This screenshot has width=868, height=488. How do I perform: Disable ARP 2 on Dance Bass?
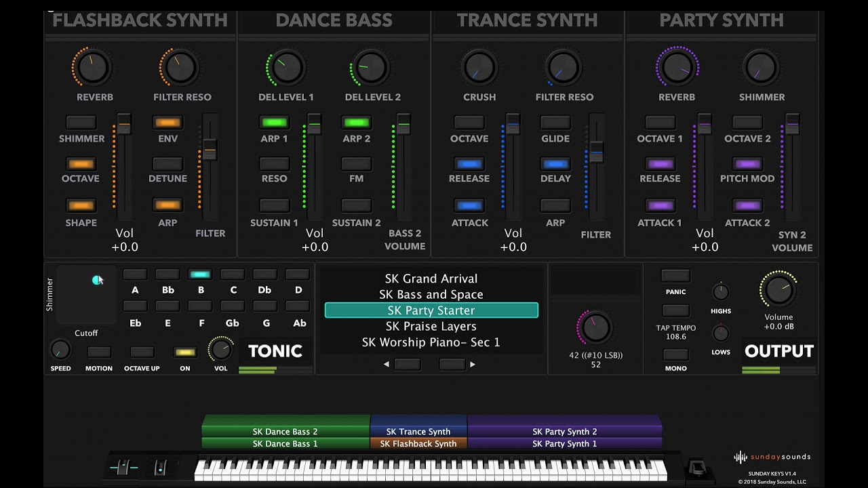pyautogui.click(x=356, y=123)
